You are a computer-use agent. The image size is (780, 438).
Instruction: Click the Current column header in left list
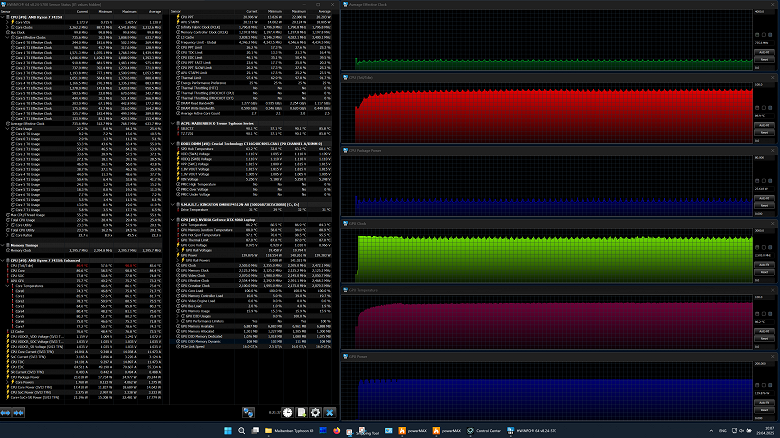[82, 11]
